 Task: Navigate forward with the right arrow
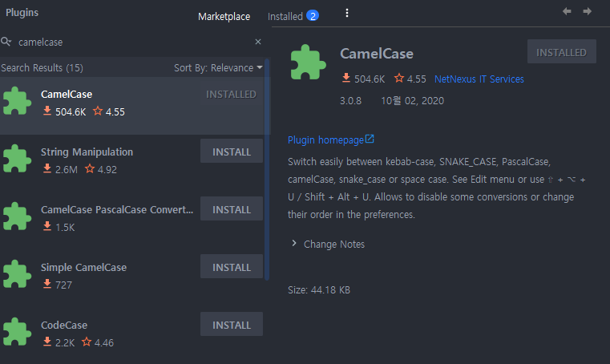[x=588, y=11]
